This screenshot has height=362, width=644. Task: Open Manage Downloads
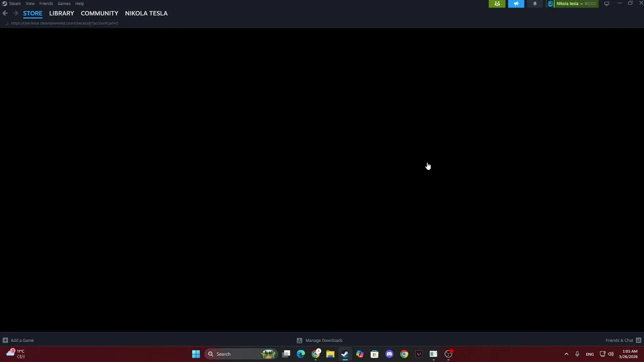324,340
